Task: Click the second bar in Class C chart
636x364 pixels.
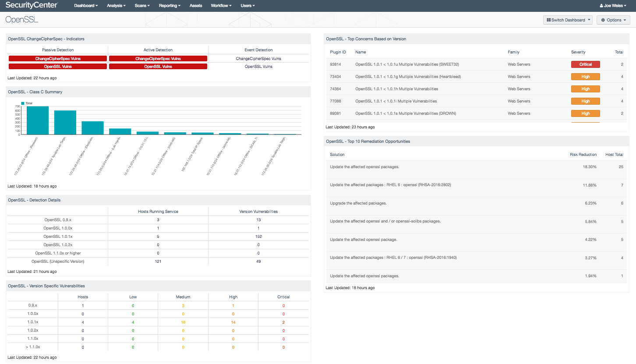Action: pos(65,123)
